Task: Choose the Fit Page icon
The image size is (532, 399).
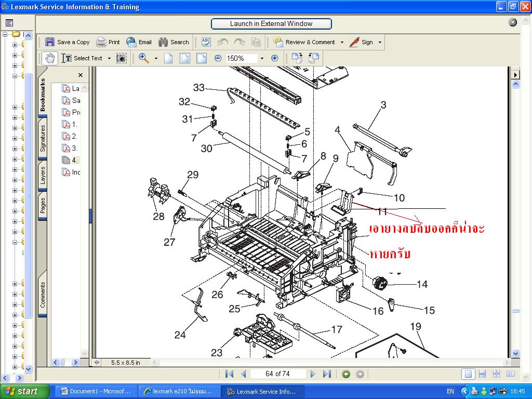Action: pos(185,58)
